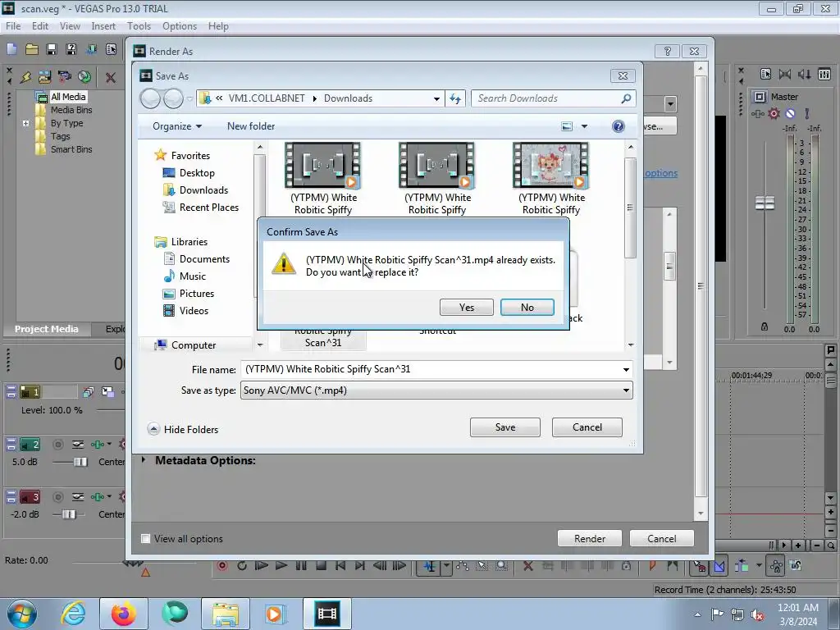Image resolution: width=840 pixels, height=630 pixels.
Task: Select All Media in project tree
Action: click(x=68, y=97)
